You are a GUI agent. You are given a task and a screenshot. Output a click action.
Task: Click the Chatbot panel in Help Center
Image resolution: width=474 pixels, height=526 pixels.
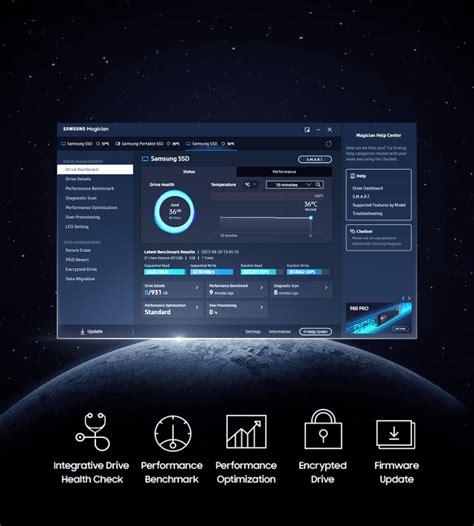[379, 238]
